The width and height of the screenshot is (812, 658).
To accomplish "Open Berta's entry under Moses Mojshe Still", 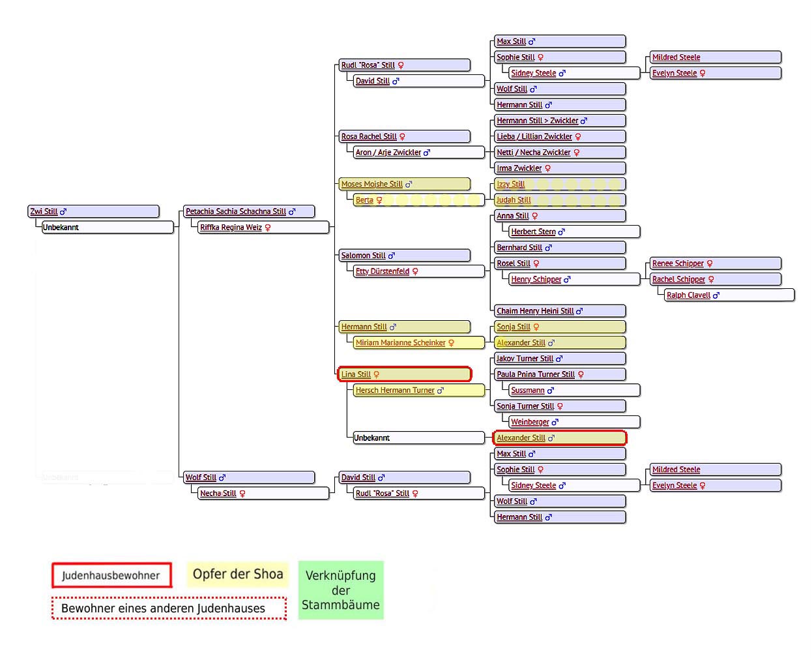I will (x=364, y=200).
